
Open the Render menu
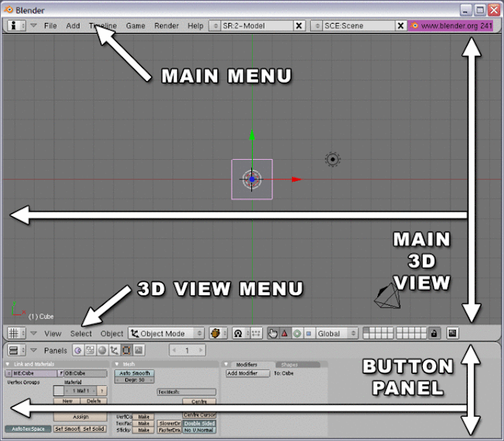click(x=166, y=26)
